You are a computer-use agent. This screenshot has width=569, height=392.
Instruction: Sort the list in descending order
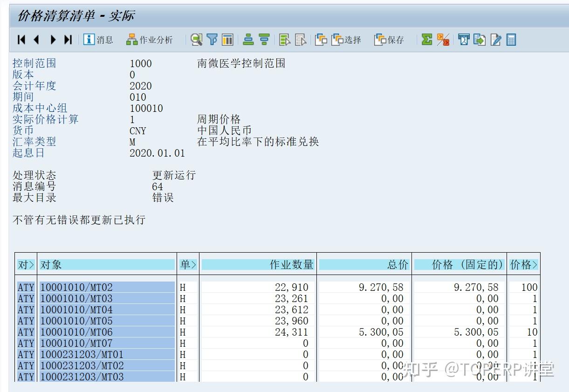click(x=264, y=40)
